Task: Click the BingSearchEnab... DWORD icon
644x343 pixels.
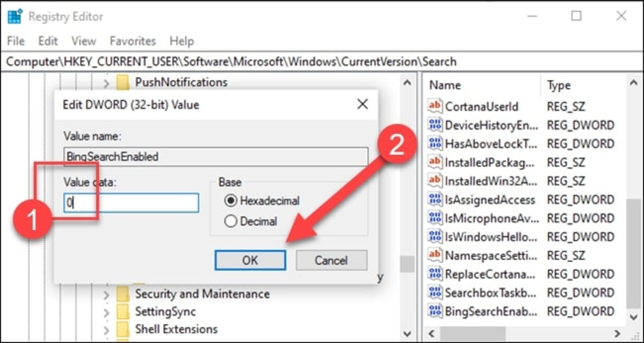Action: 435,311
